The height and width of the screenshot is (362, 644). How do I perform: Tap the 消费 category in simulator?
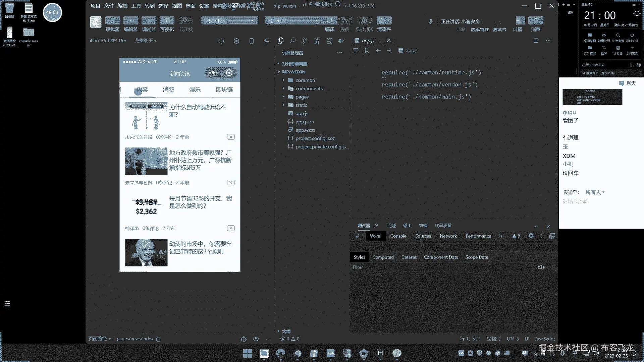click(x=168, y=89)
